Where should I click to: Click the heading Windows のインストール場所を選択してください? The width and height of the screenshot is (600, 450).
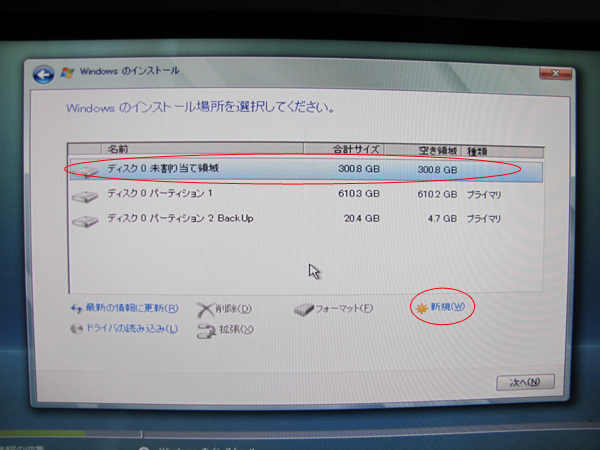(201, 107)
